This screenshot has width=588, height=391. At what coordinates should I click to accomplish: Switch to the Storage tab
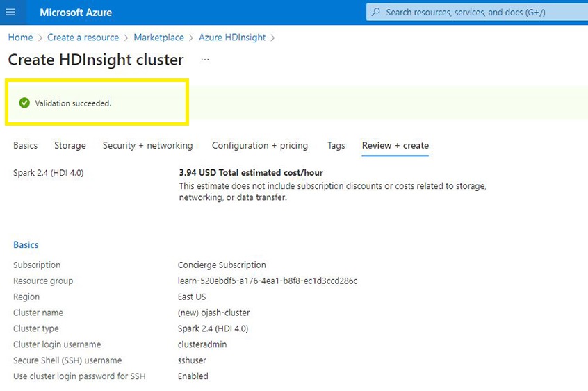pos(70,145)
